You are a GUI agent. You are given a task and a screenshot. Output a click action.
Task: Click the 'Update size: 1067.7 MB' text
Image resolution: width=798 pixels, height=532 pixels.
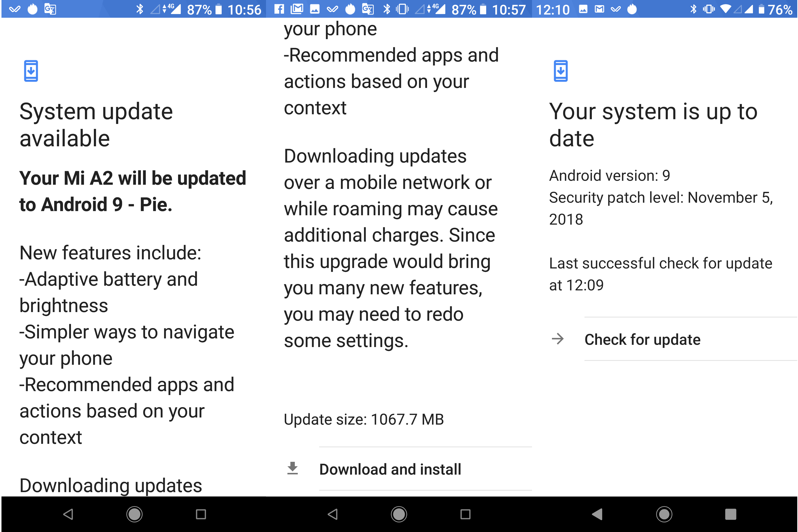click(x=364, y=419)
